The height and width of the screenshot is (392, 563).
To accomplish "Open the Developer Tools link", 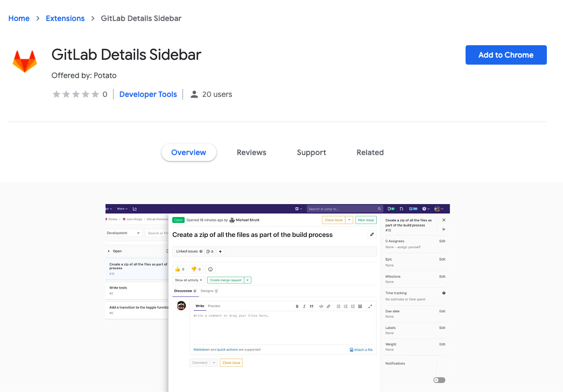I will [x=148, y=94].
